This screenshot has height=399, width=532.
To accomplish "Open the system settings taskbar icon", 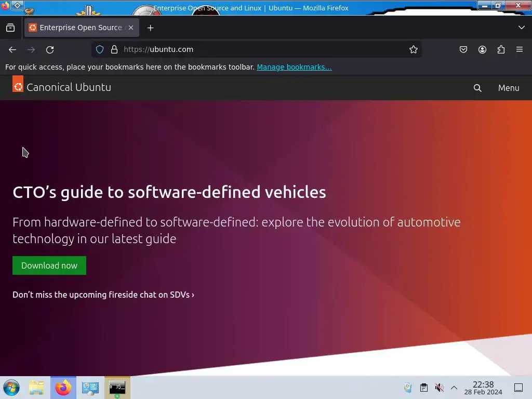I will pos(90,388).
